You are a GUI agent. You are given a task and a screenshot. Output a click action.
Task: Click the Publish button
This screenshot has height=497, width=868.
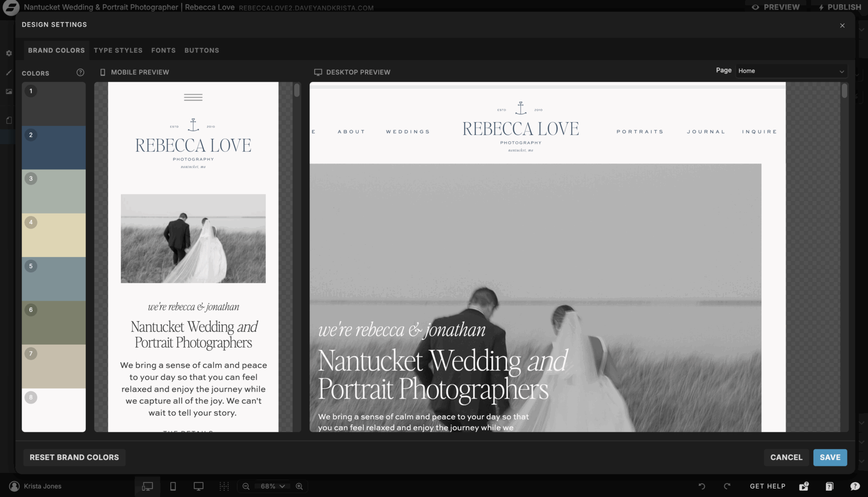(x=840, y=7)
